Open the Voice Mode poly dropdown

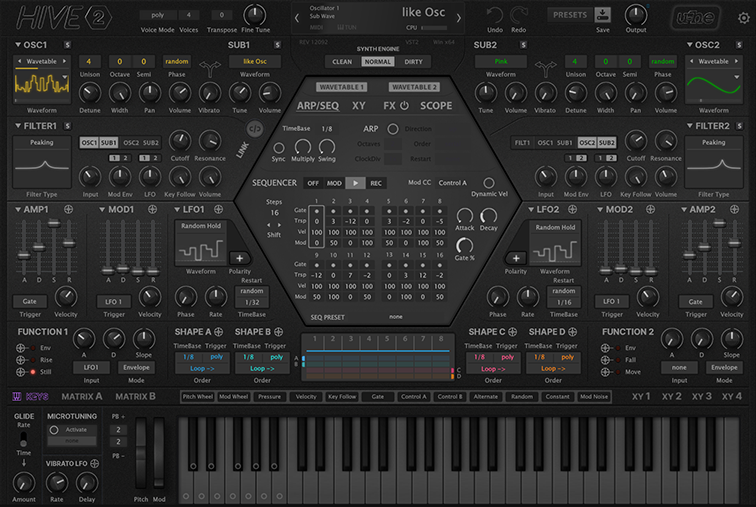(158, 15)
